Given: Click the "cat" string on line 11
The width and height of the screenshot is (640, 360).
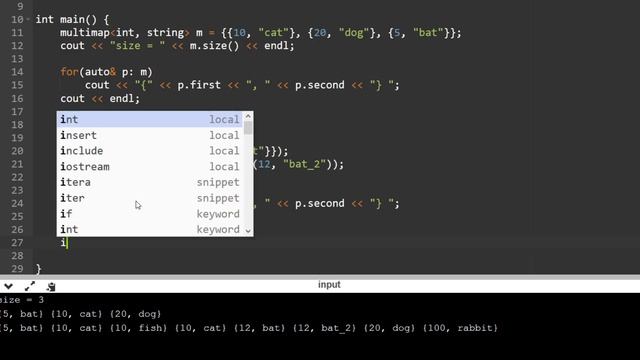Looking at the screenshot, I should point(273,33).
